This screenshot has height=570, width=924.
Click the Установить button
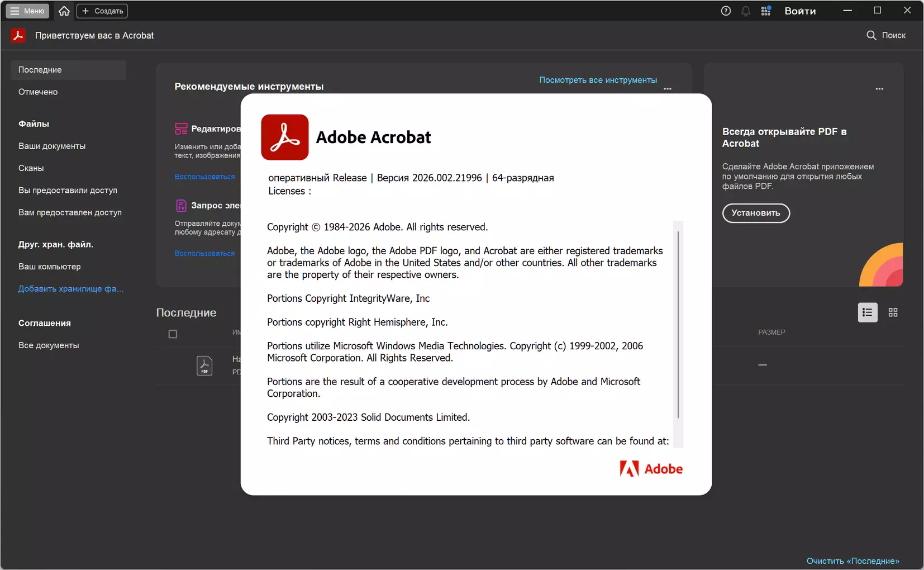(x=756, y=213)
